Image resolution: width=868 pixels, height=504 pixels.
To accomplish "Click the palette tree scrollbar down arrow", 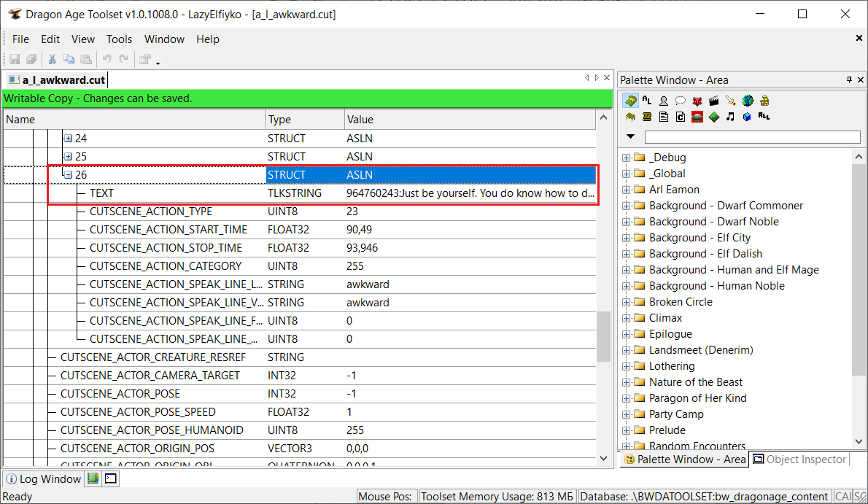I will (x=859, y=441).
